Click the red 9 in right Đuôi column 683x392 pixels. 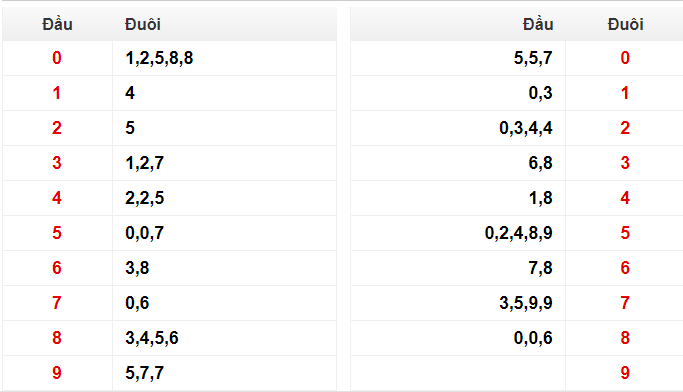[x=625, y=373]
